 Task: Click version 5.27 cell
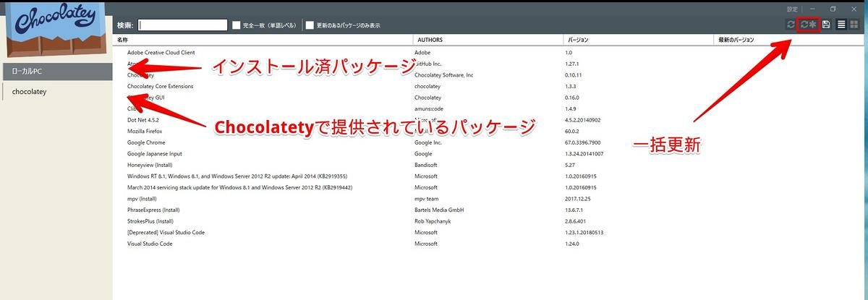tap(570, 165)
